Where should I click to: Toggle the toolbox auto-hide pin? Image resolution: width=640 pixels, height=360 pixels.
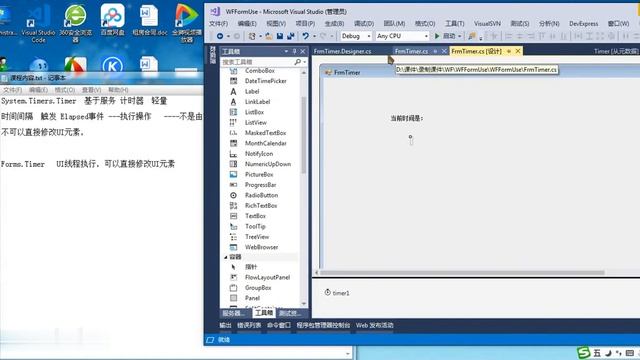pyautogui.click(x=294, y=51)
